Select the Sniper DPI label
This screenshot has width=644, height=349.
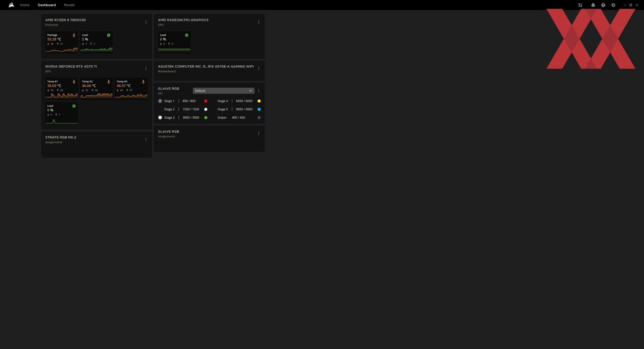coord(222,118)
